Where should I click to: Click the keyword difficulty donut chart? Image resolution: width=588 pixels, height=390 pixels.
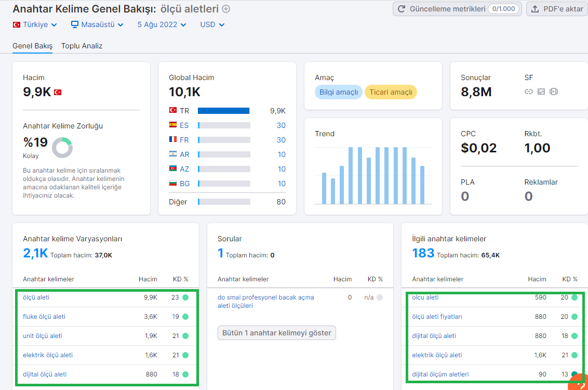62,148
